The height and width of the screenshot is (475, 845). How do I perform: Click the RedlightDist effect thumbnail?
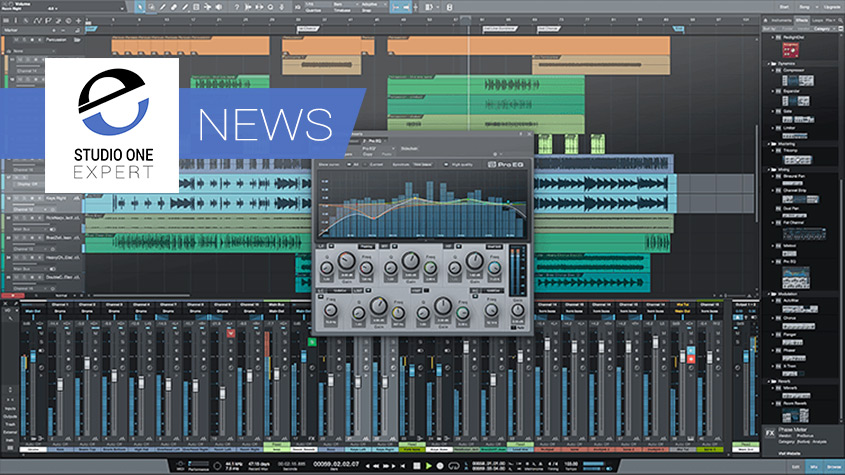coord(790,50)
